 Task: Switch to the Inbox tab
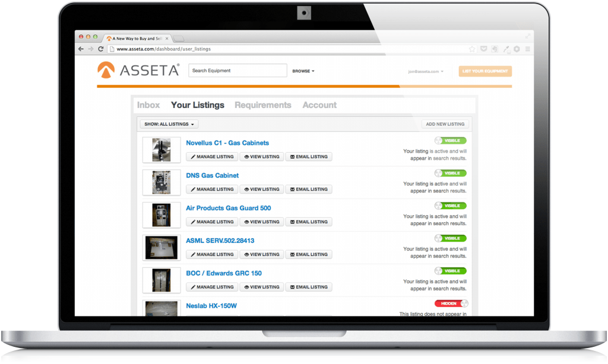tap(148, 105)
